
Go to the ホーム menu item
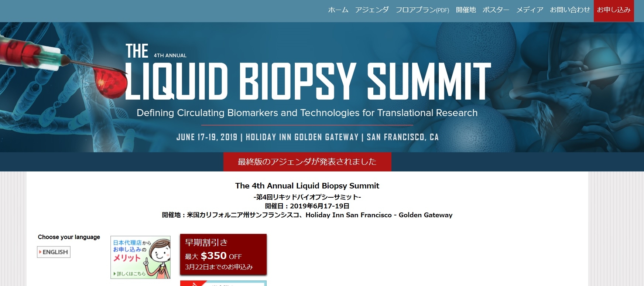338,10
